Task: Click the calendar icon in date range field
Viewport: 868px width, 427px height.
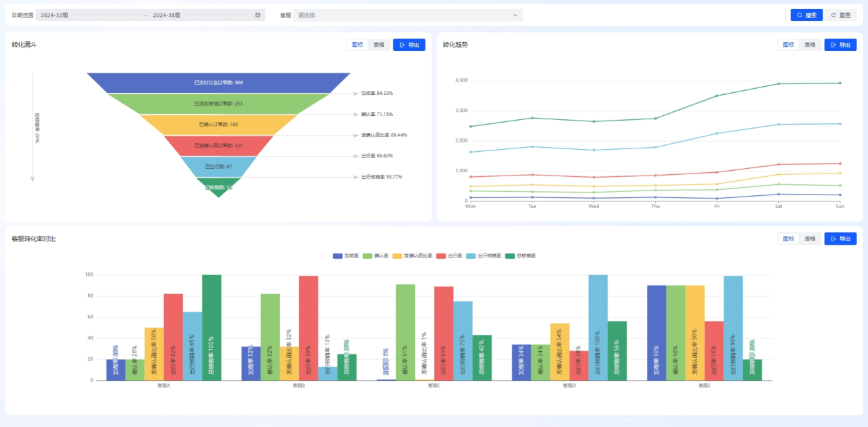Action: click(258, 15)
